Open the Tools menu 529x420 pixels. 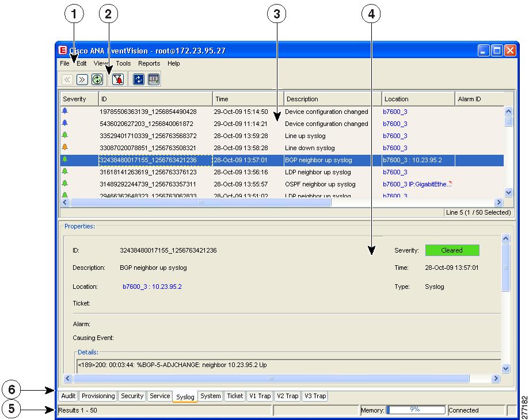[123, 63]
